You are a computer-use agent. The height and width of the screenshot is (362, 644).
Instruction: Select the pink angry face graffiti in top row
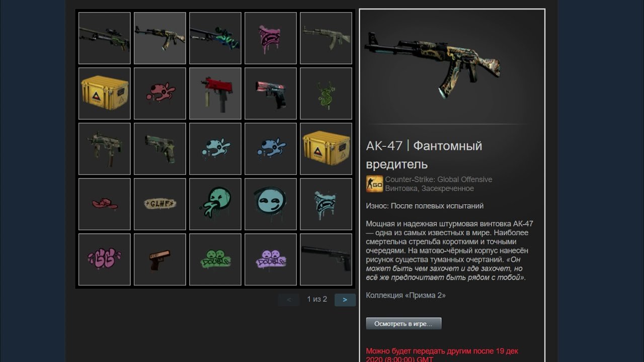point(271,38)
